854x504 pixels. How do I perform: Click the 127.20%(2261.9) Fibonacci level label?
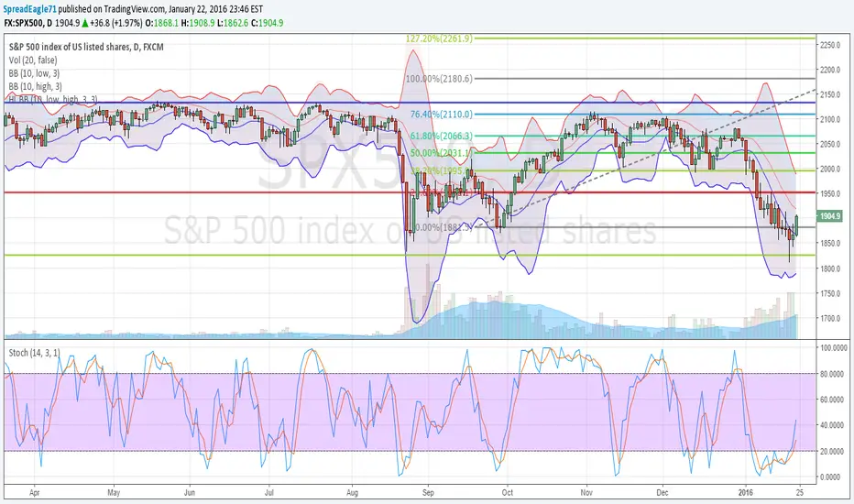click(x=439, y=38)
